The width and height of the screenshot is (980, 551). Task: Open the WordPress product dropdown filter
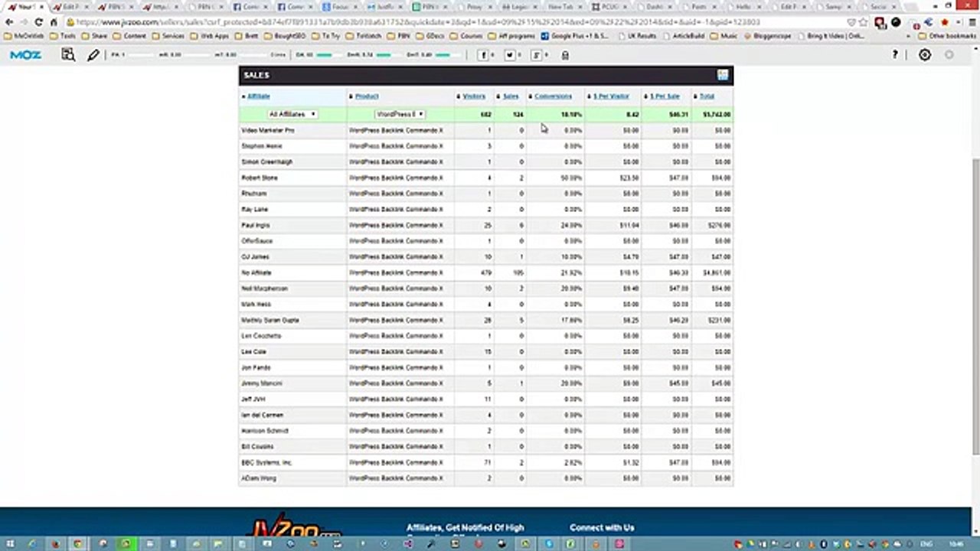click(400, 114)
